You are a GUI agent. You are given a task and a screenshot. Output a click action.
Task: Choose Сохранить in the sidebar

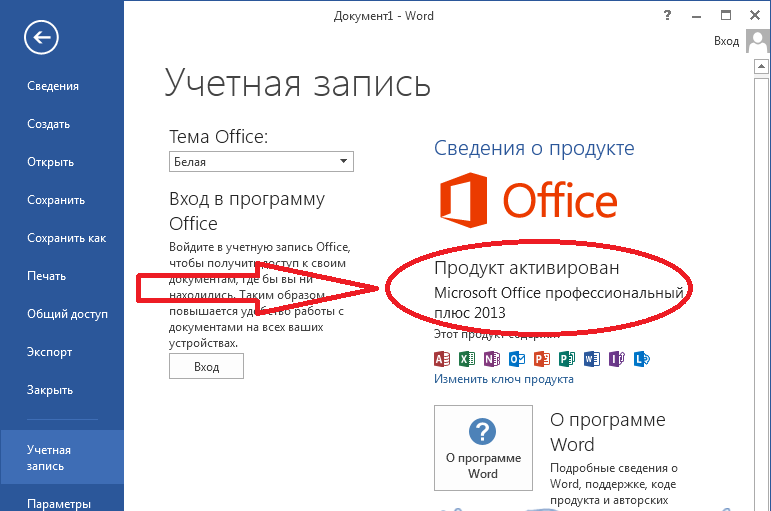(x=56, y=200)
